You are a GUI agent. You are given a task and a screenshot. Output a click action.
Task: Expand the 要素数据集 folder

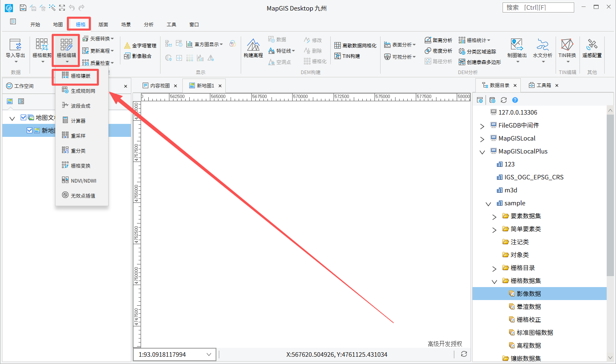click(x=494, y=217)
